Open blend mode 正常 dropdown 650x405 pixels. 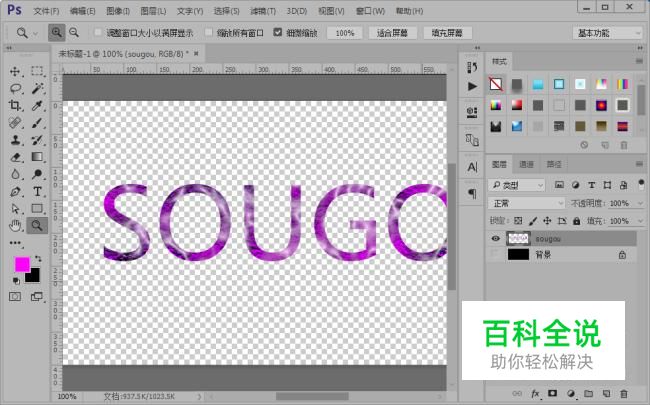pos(526,204)
